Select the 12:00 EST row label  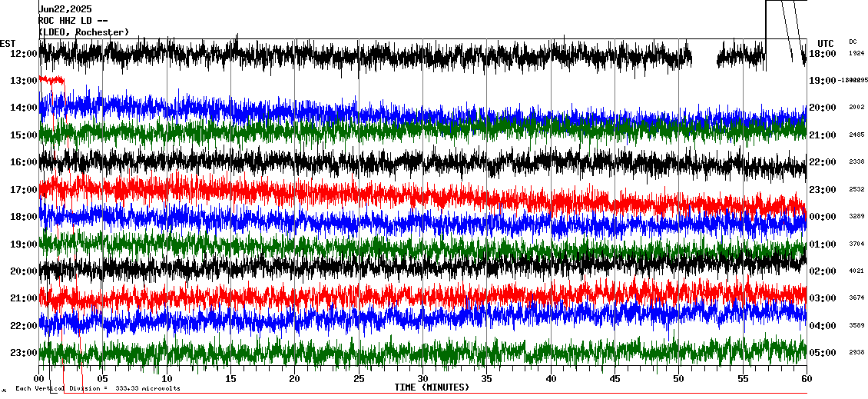pos(23,54)
